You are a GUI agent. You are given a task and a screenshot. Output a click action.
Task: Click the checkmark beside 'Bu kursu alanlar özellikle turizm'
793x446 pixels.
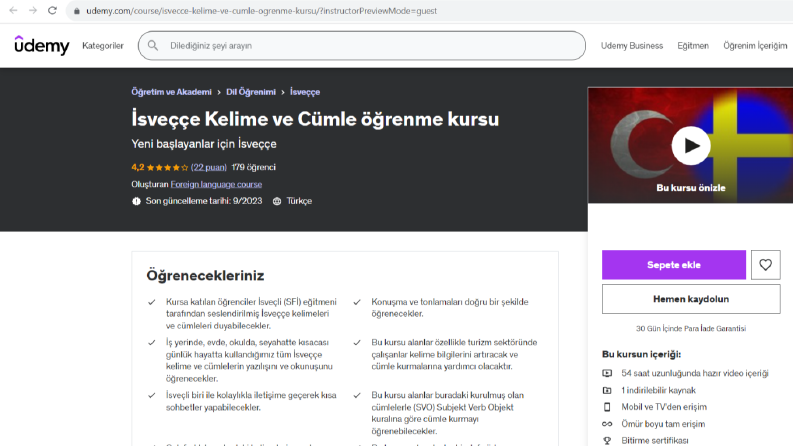[357, 343]
